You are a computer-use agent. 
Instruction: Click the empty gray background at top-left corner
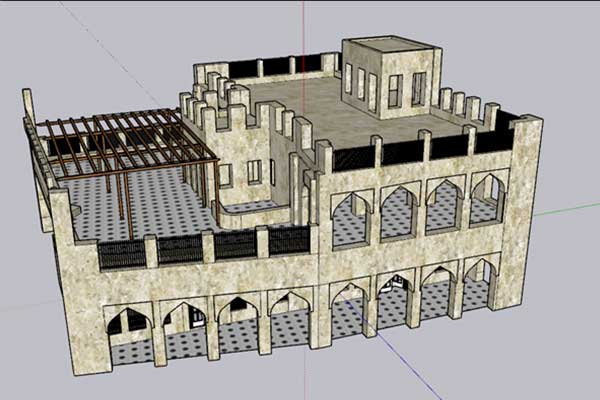(x=30, y=30)
